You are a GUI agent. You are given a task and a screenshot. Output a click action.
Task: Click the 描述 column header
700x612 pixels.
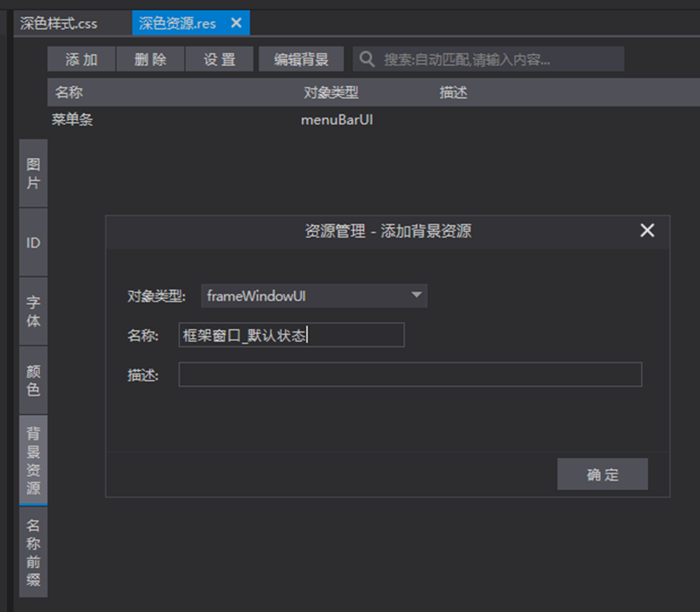point(453,92)
